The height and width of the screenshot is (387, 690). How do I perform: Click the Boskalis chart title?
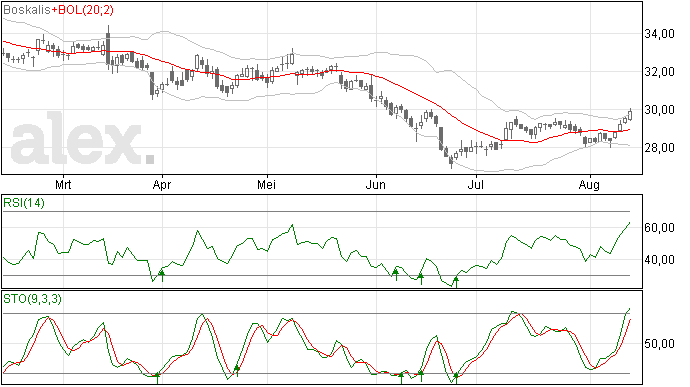[27, 10]
